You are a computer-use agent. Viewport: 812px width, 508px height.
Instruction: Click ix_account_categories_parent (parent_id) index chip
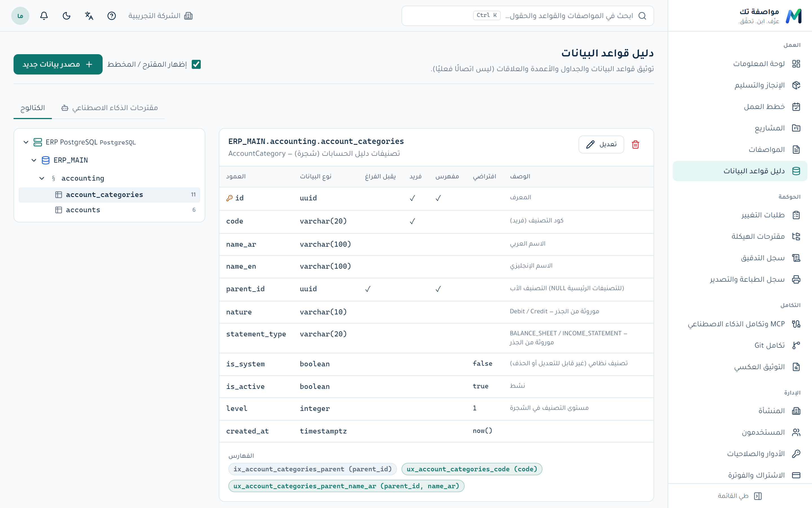tap(312, 469)
